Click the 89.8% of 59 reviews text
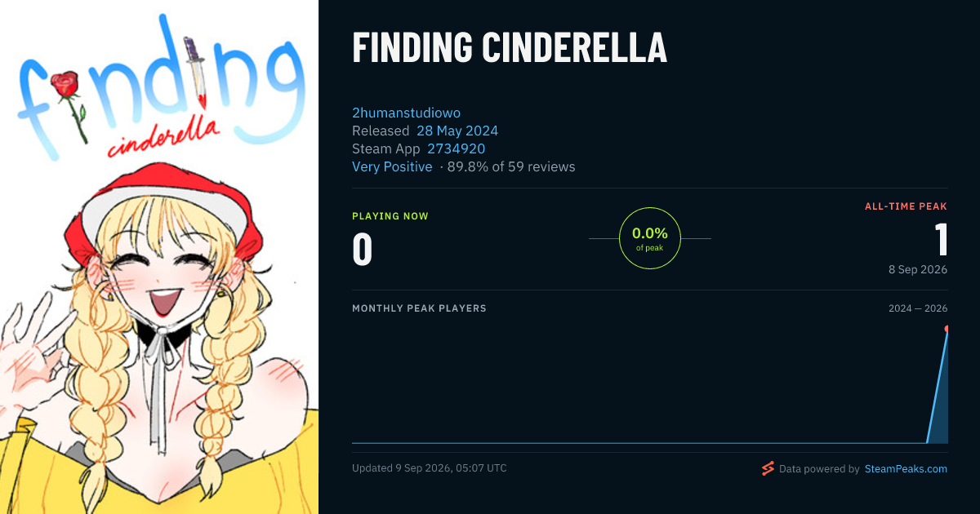 pos(511,166)
